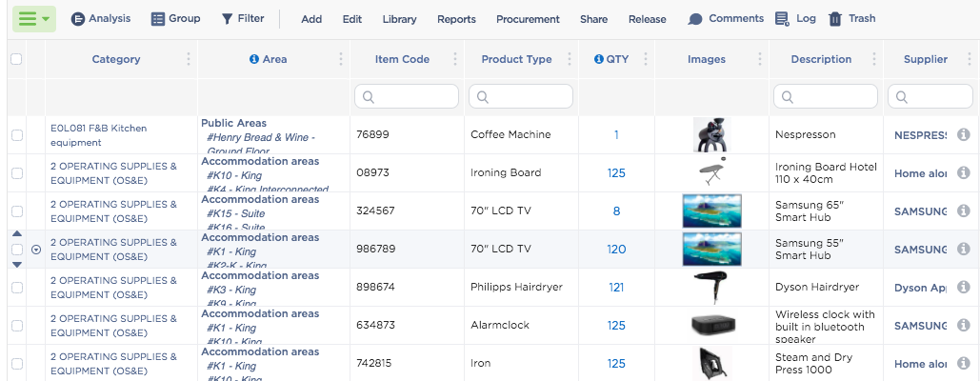Image resolution: width=980 pixels, height=381 pixels.
Task: Click the Analysis pie chart icon
Action: pyautogui.click(x=78, y=19)
